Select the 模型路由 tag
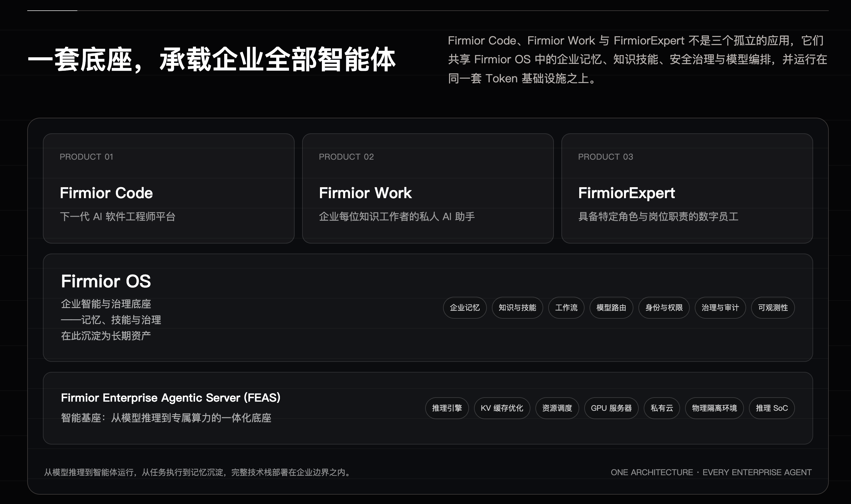This screenshot has height=504, width=851. pos(611,308)
